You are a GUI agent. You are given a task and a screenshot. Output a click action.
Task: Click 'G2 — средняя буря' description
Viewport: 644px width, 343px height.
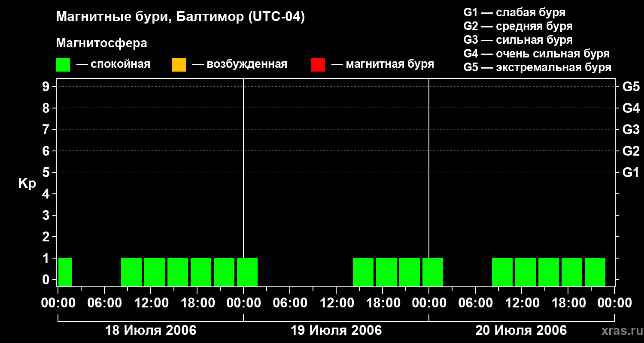518,26
